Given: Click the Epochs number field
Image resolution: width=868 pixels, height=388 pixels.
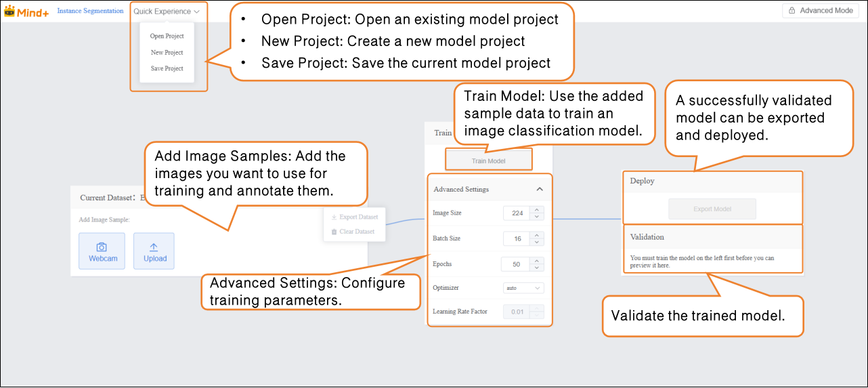Looking at the screenshot, I should point(516,264).
